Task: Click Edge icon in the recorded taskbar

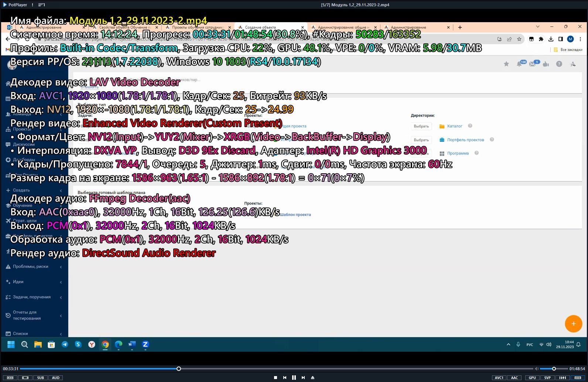Action: [x=119, y=344]
